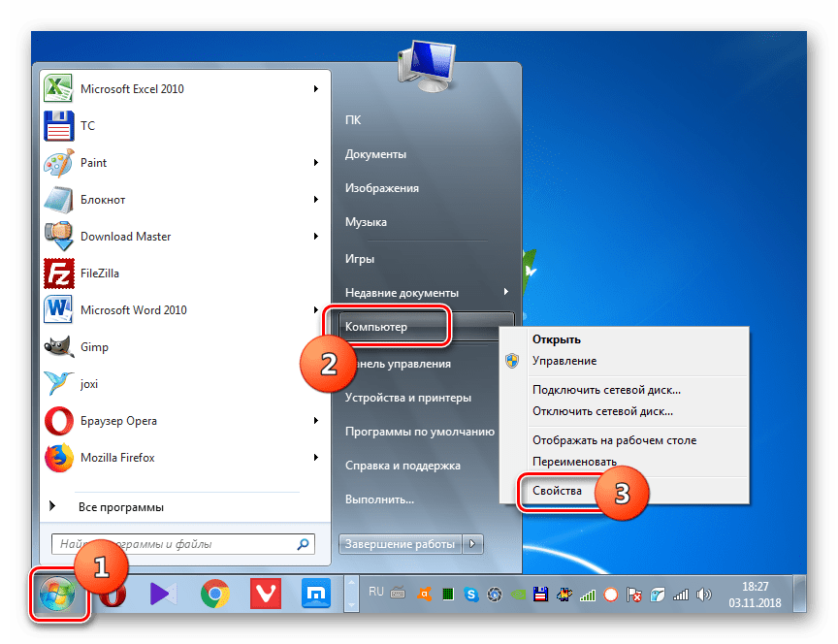Open Изображения library link
This screenshot has height=644, width=838.
point(382,188)
